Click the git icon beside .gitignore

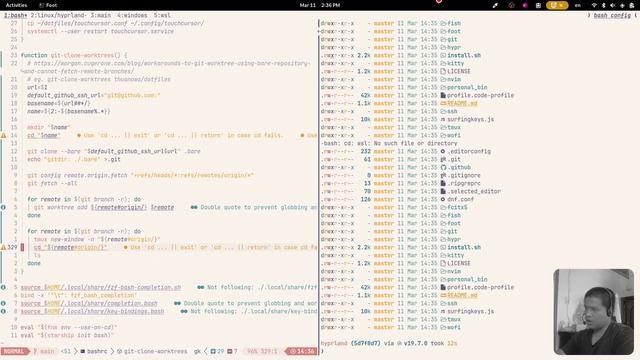tap(443, 176)
